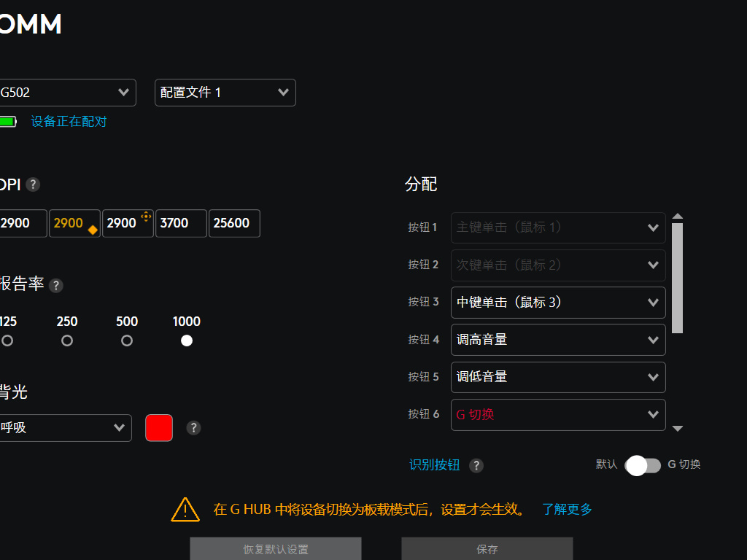The height and width of the screenshot is (560, 747).
Task: Open the 按钮 3 中键单击 dropdown
Action: click(558, 303)
